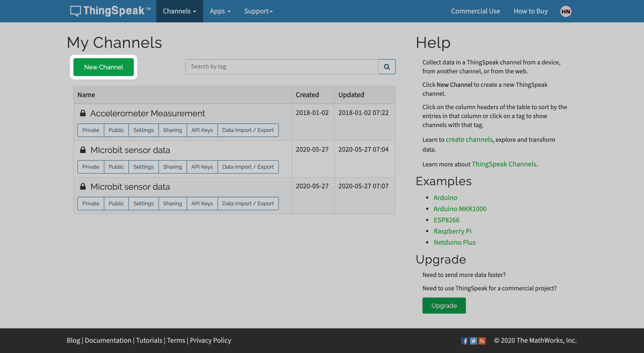This screenshot has height=353, width=644.
Task: Sort table by Updated column header
Action: click(351, 95)
